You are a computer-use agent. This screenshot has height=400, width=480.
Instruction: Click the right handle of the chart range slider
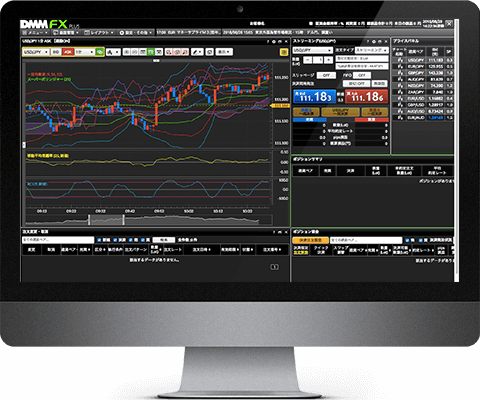(x=124, y=220)
